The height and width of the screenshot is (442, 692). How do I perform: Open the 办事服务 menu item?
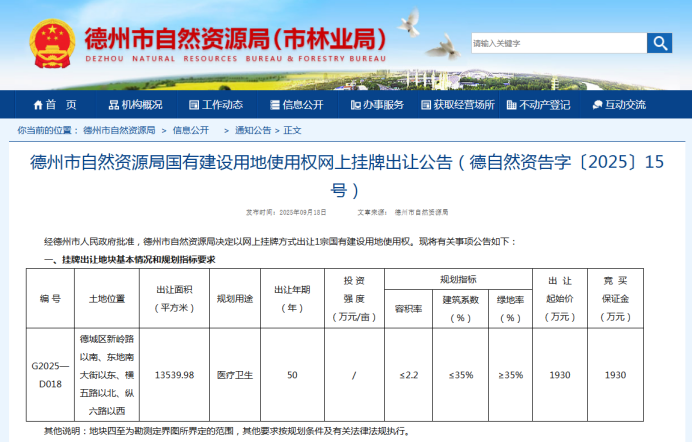[x=383, y=105]
